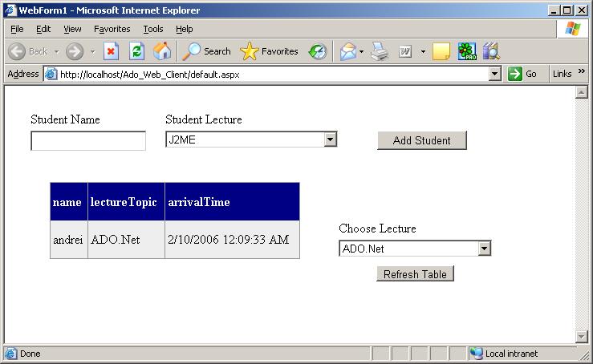Click the Links toolbar label

click(x=563, y=74)
